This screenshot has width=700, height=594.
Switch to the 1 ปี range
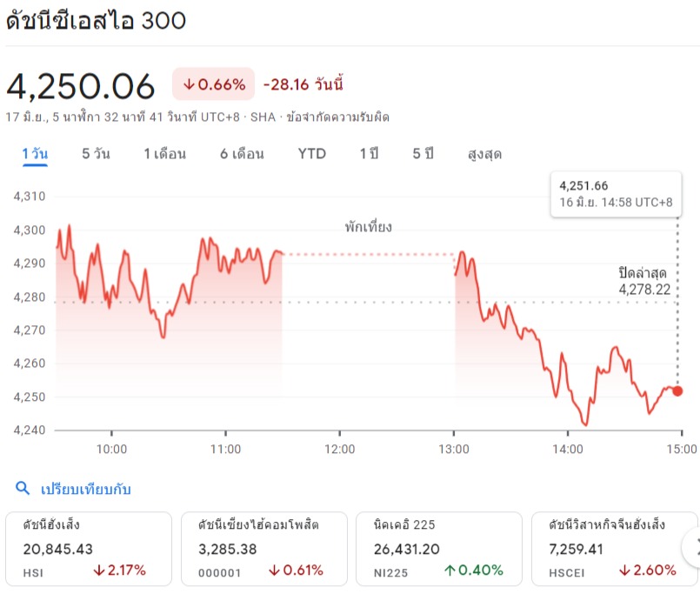[369, 154]
